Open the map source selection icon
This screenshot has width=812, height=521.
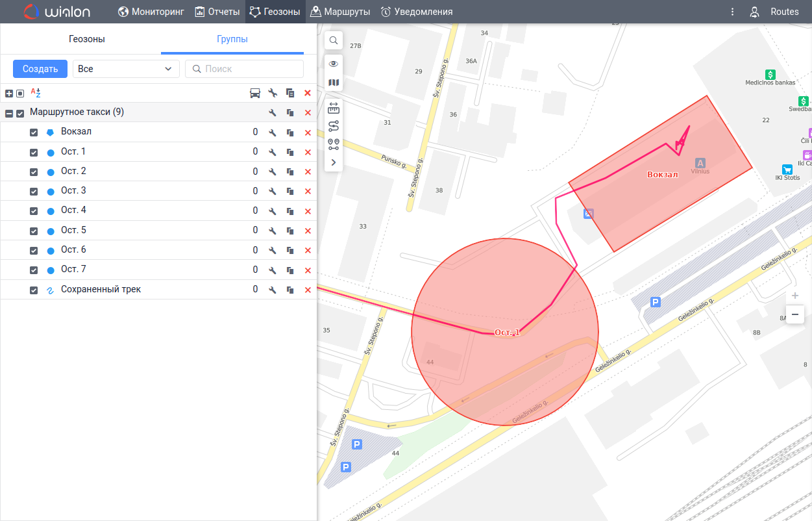coord(334,83)
